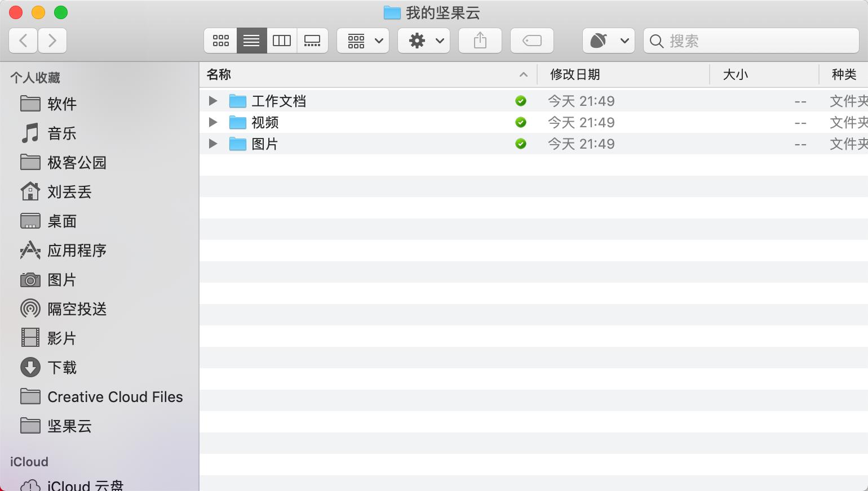Click the 应用程序 applications icon
Screen dimensions: 868x491
(30, 250)
